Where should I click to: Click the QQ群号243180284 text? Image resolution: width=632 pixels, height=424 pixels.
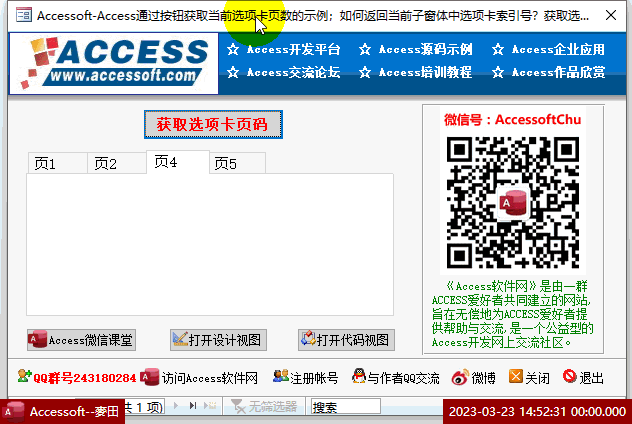pyautogui.click(x=85, y=378)
